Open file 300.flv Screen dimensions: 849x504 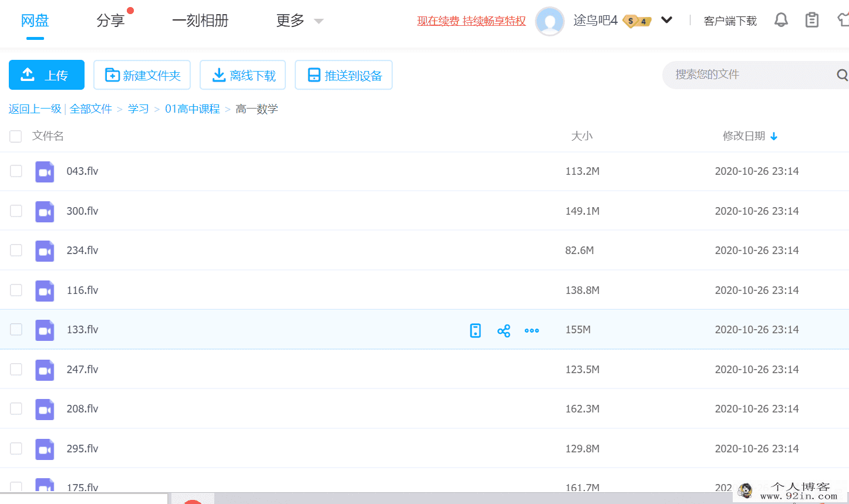(x=82, y=211)
